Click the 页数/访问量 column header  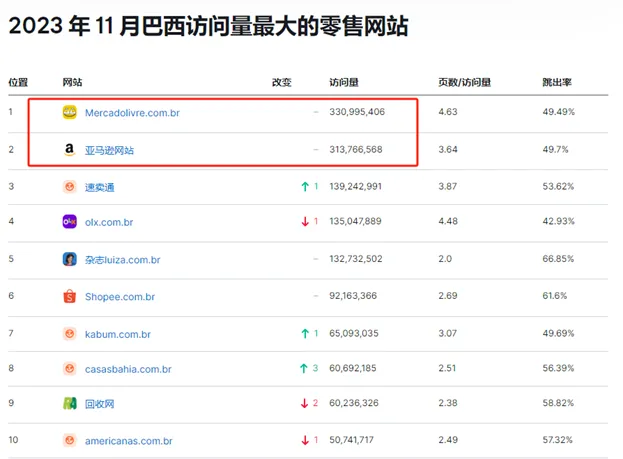(x=464, y=82)
